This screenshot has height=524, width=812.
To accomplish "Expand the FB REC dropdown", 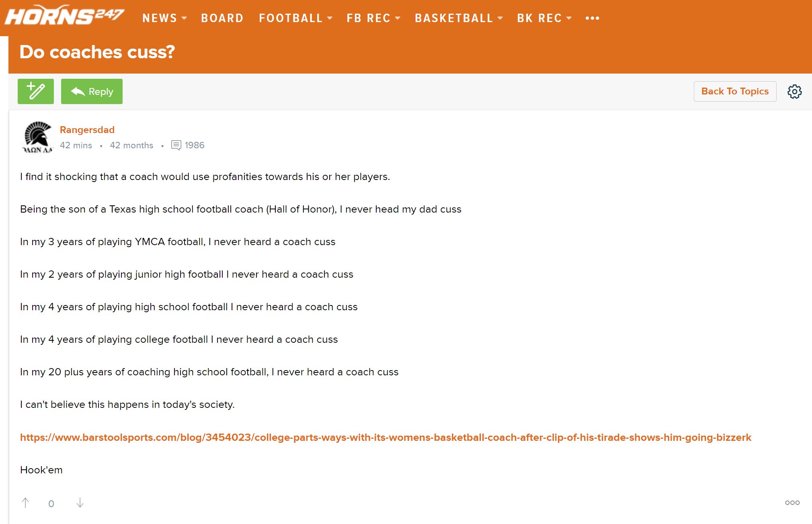I will click(369, 18).
